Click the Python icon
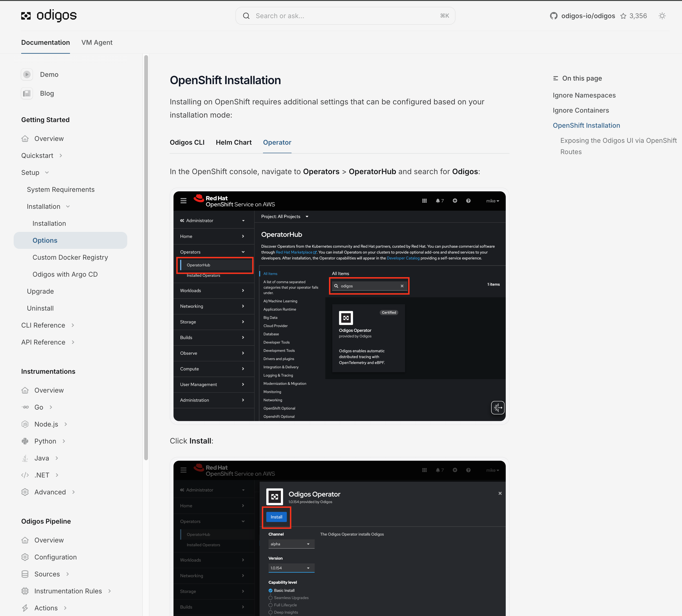 pos(25,441)
